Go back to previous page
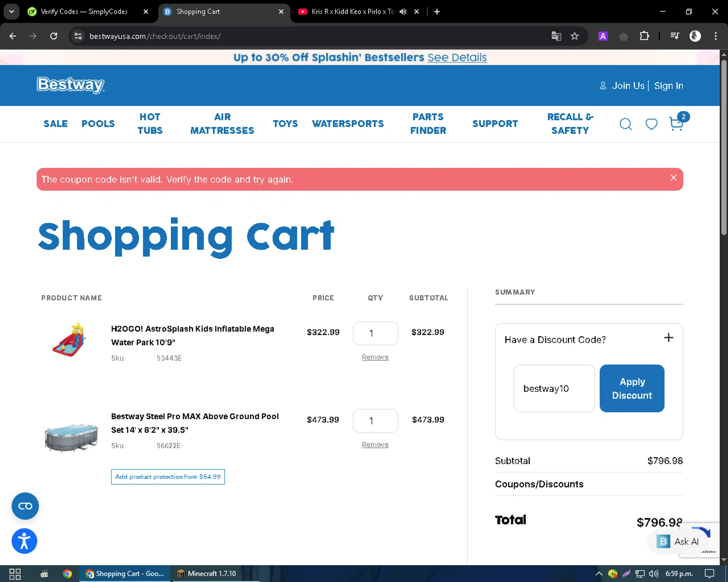The width and height of the screenshot is (728, 582). (13, 36)
